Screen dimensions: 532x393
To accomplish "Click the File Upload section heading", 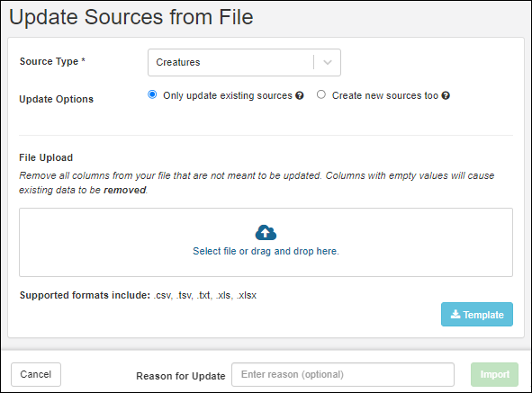I will (x=46, y=157).
